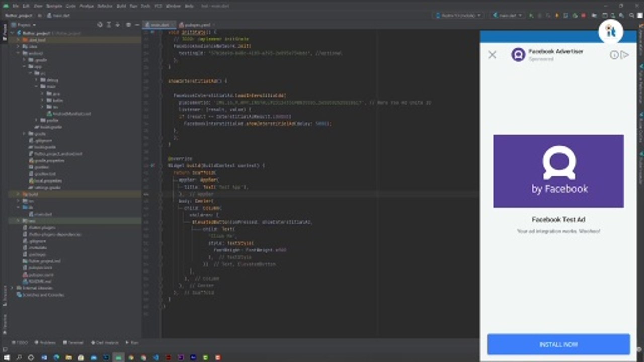This screenshot has height=362, width=644.
Task: Click main.dart in the breadcrumb bar
Action: pos(58,15)
